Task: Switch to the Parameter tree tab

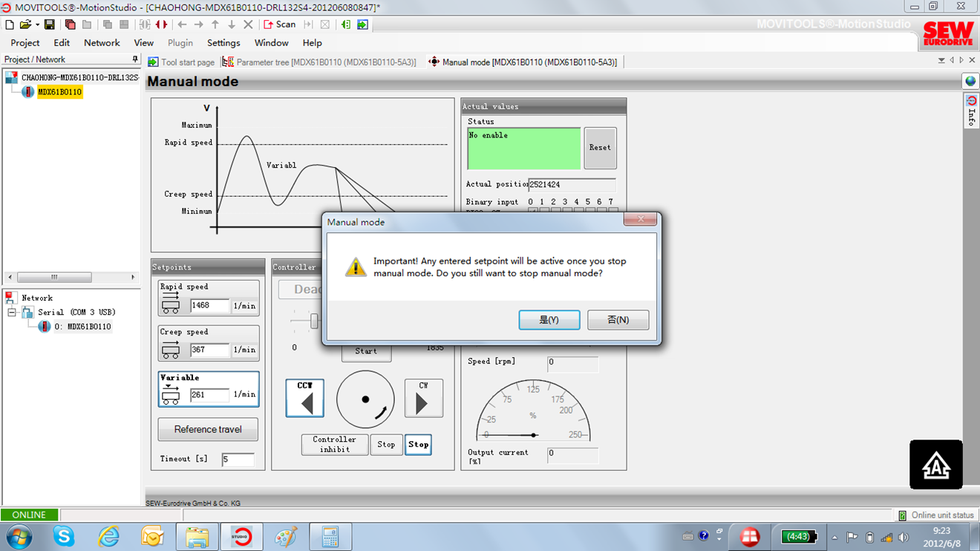Action: 320,62
